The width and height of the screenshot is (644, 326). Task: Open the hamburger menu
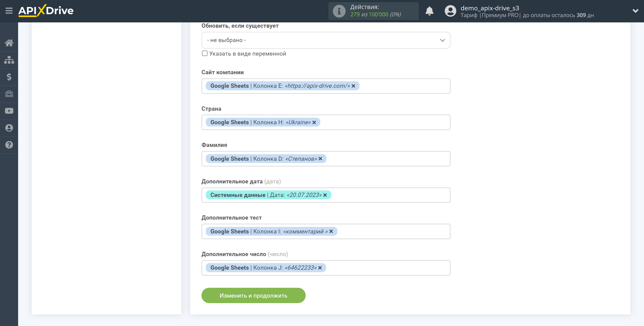(x=9, y=11)
